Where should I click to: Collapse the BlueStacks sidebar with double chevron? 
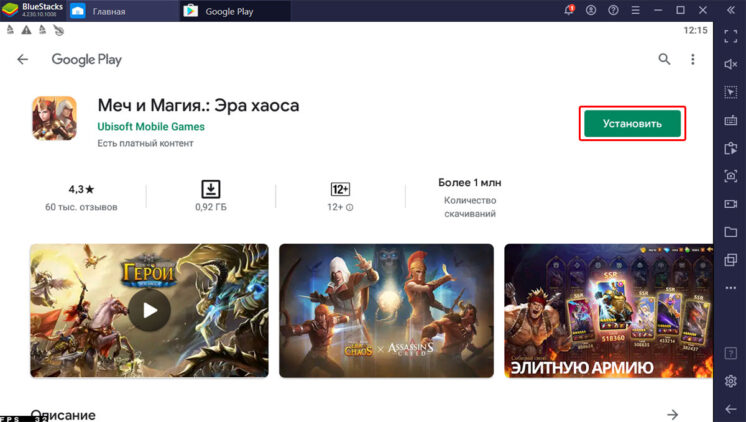tap(731, 10)
